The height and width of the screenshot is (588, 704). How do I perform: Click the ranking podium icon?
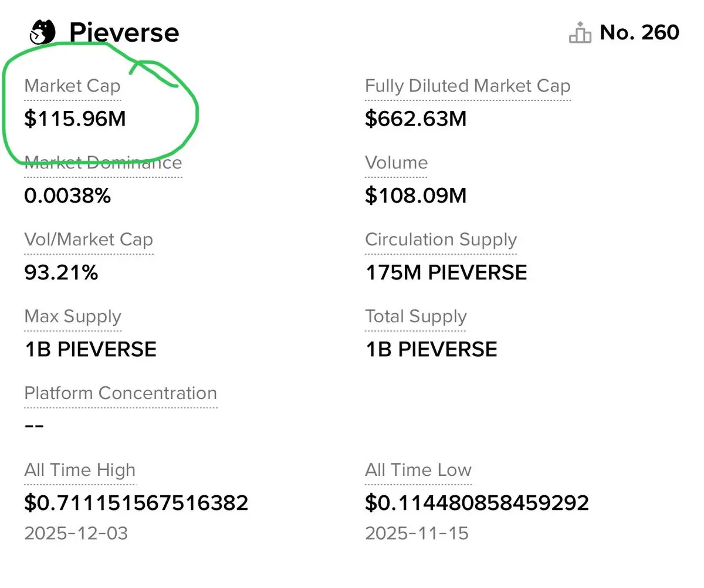[x=580, y=32]
